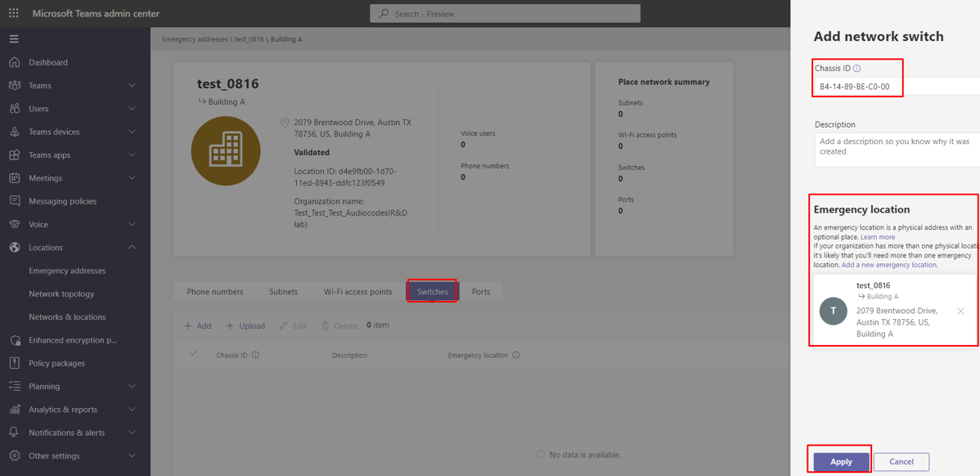This screenshot has width=980, height=476.
Task: Select the Switches tab
Action: 433,292
